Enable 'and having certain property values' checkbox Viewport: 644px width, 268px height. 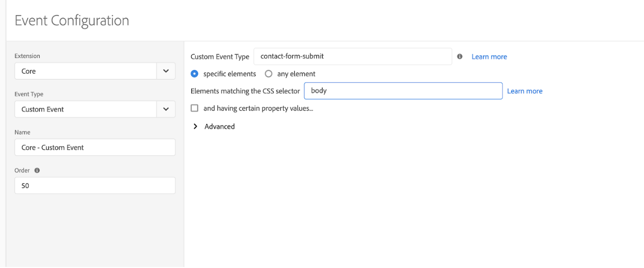click(x=195, y=108)
